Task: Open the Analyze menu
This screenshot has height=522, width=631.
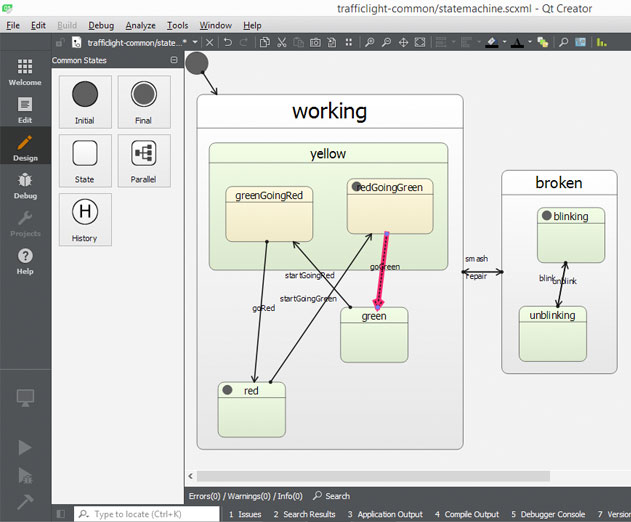Action: (x=140, y=25)
